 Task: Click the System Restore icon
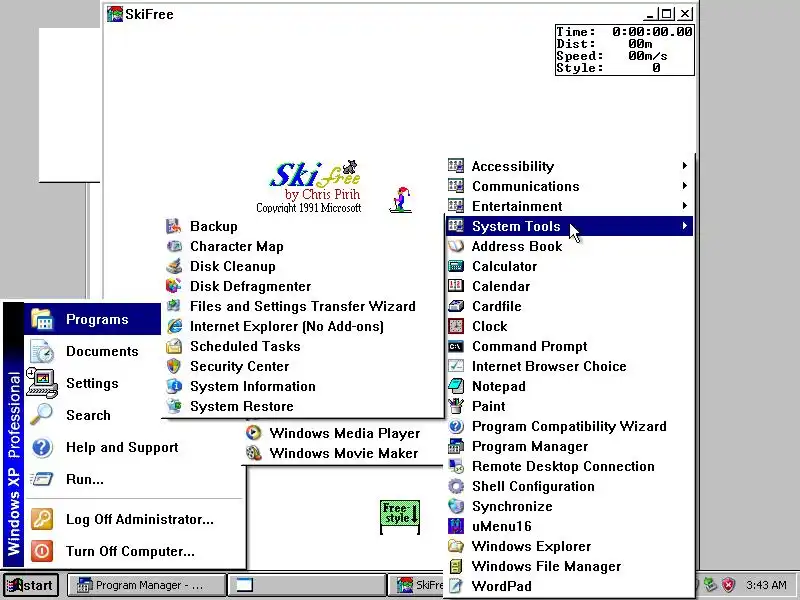pos(173,406)
